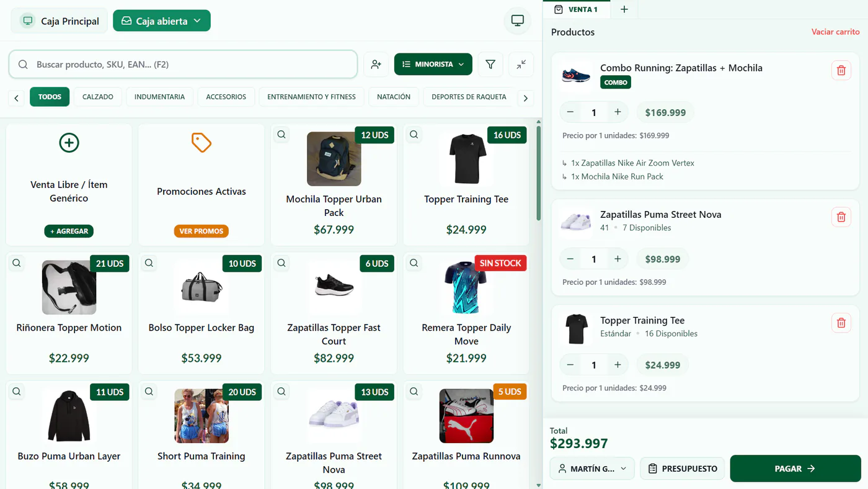Click Vaciar carrito link

pos(835,32)
